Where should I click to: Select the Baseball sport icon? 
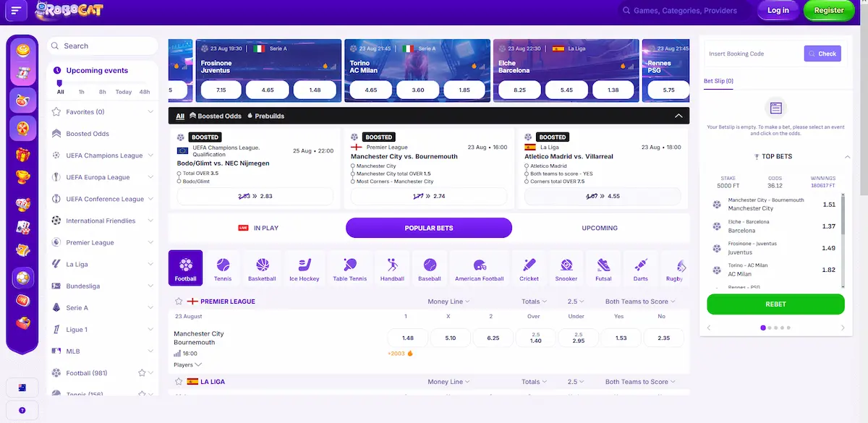[430, 268]
